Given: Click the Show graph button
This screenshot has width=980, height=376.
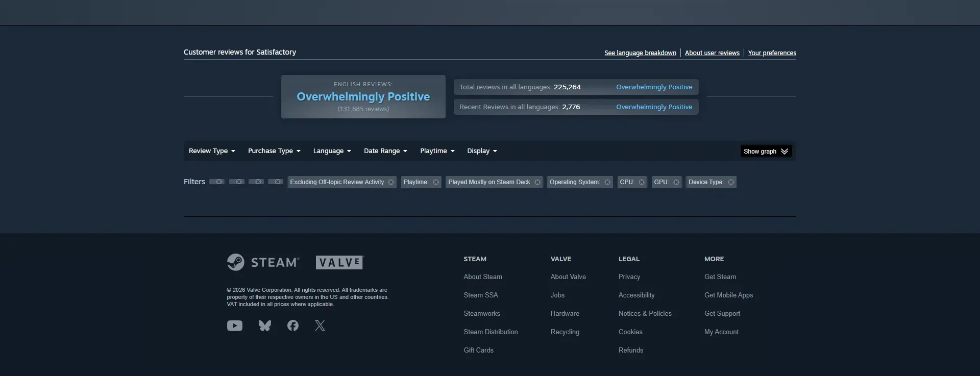Looking at the screenshot, I should pos(766,152).
